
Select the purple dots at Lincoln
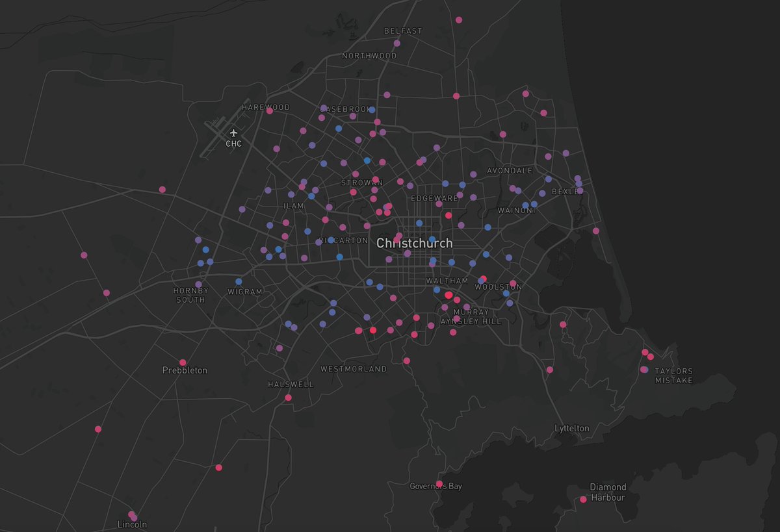(133, 516)
